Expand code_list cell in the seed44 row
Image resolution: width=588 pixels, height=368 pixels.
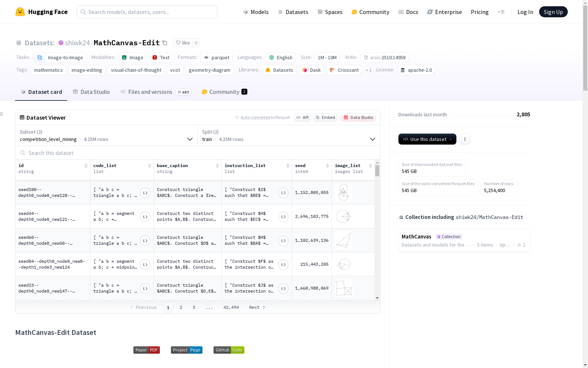(145, 217)
